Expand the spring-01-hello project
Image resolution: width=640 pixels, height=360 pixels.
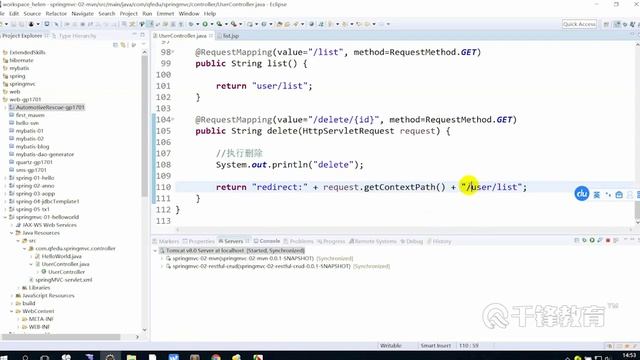point(5,178)
